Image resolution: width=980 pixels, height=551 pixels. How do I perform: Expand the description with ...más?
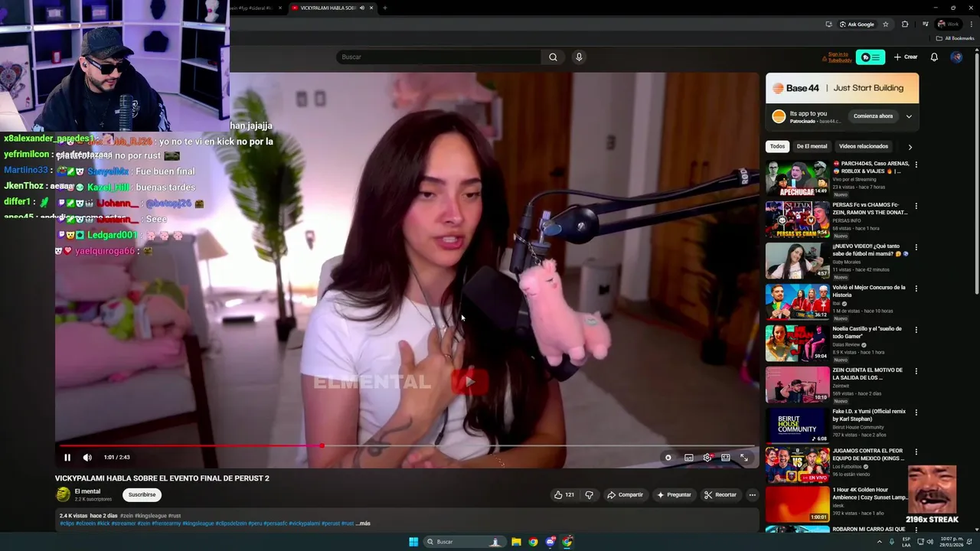point(364,523)
